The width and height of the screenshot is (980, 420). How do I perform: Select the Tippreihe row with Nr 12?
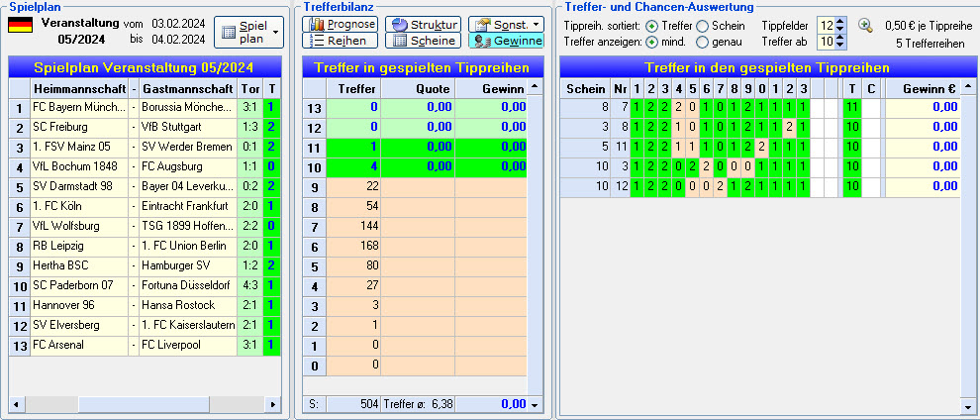click(760, 186)
